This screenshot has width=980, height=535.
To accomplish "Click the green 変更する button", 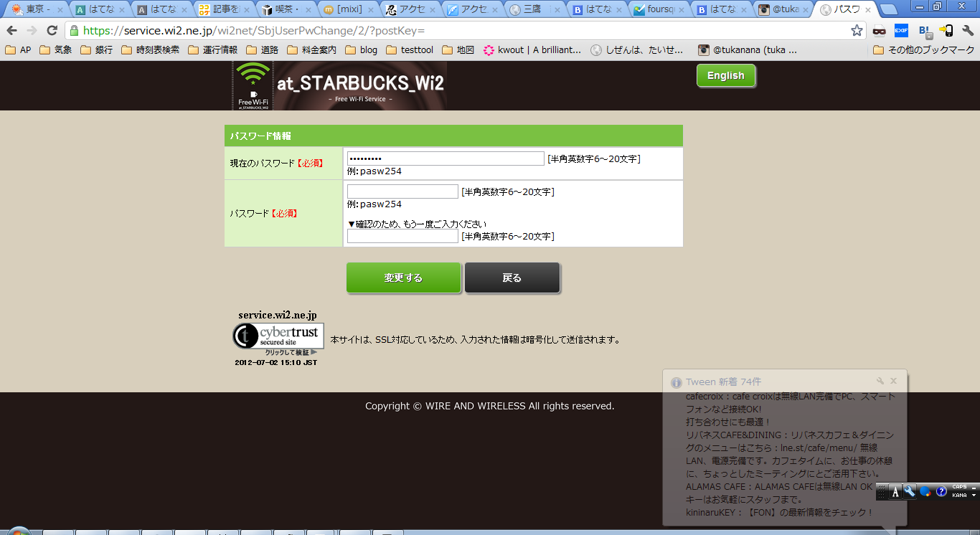I will tap(403, 278).
